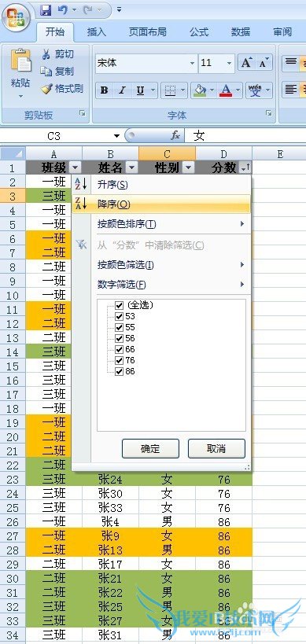The image size is (306, 644).
Task: Toggle italic formatting
Action: pos(122,90)
